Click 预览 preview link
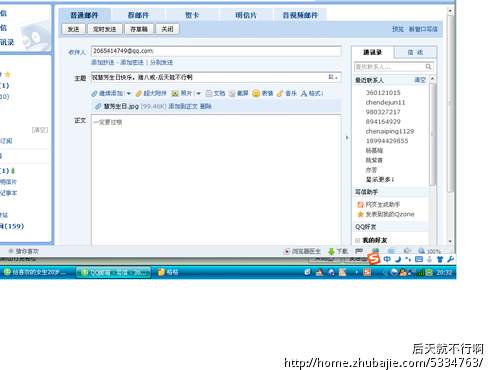The height and width of the screenshot is (370, 493). (398, 29)
